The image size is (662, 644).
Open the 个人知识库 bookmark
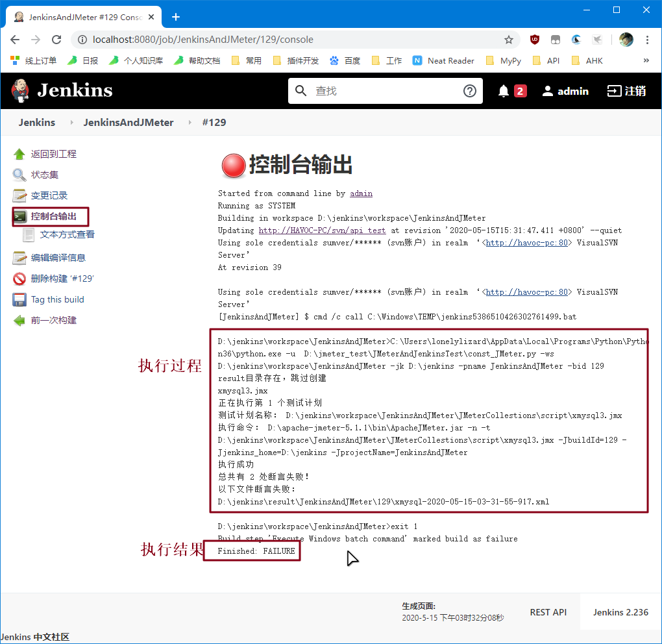pos(136,61)
